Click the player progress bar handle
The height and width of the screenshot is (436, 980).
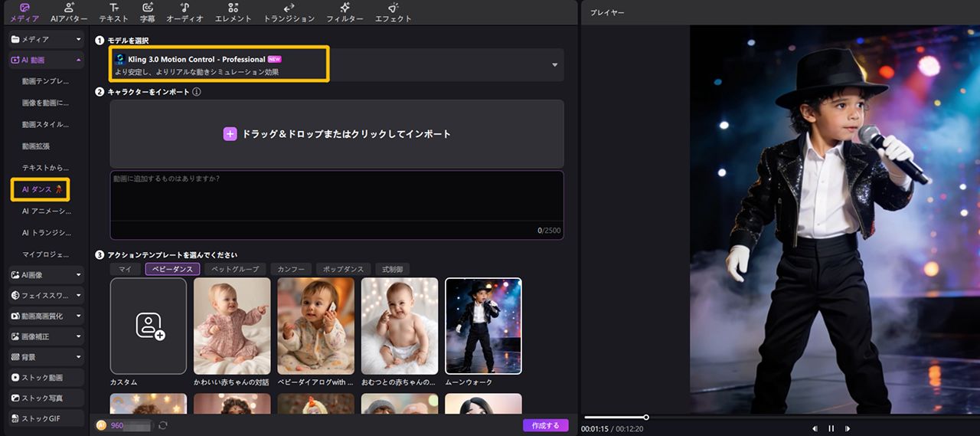tap(646, 418)
